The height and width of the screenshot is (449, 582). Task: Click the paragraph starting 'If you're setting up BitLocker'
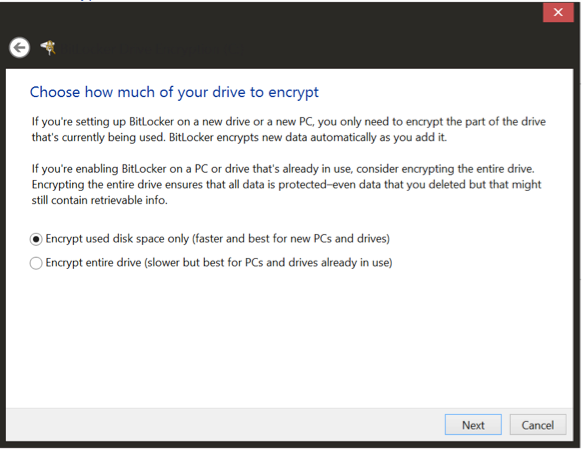pos(288,130)
